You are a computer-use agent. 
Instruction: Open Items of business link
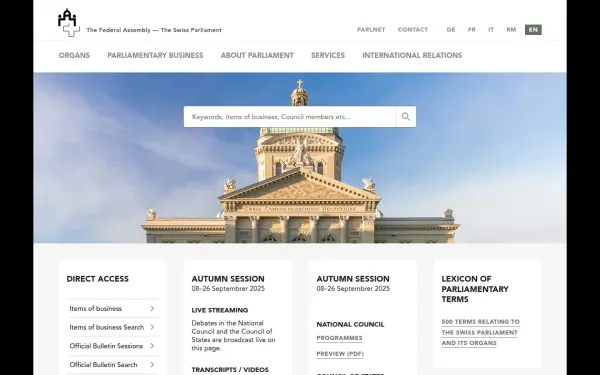pos(96,308)
